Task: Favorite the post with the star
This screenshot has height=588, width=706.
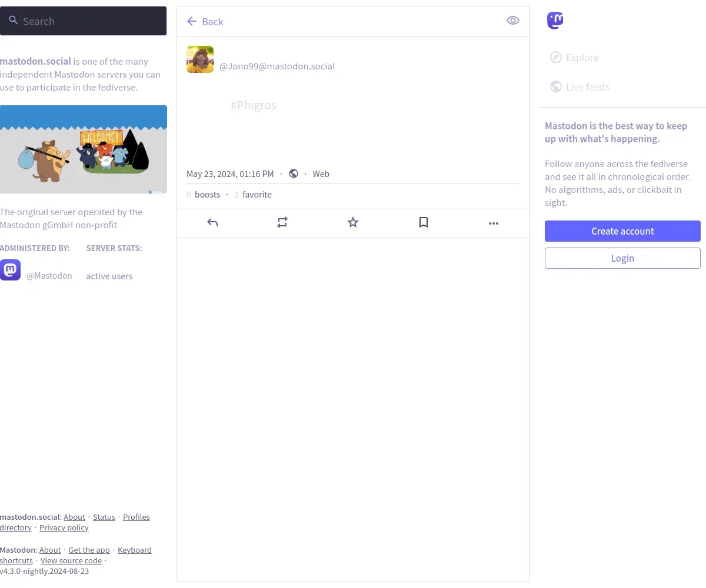Action: [353, 222]
